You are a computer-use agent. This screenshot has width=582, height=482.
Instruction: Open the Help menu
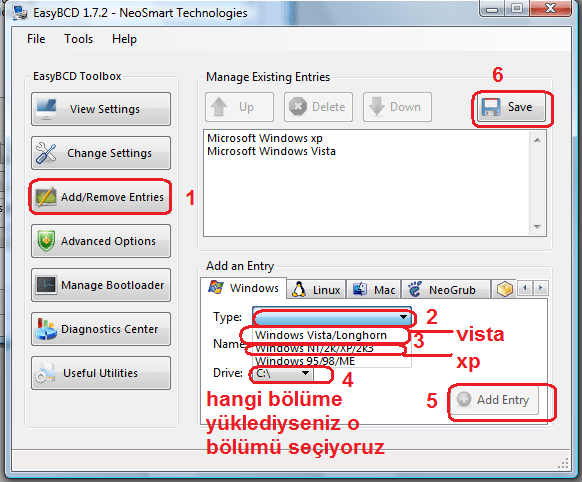pyautogui.click(x=124, y=39)
